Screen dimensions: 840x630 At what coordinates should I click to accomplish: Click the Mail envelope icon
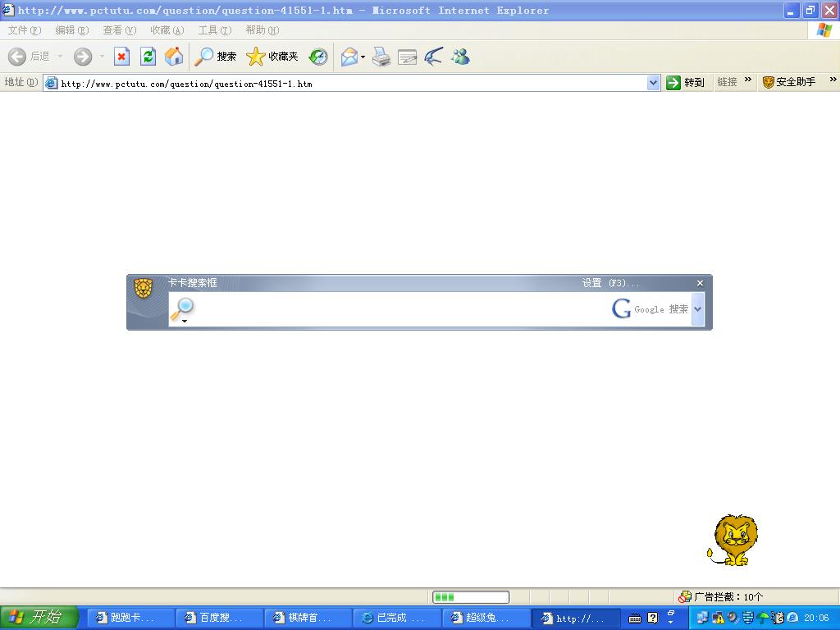[x=349, y=57]
